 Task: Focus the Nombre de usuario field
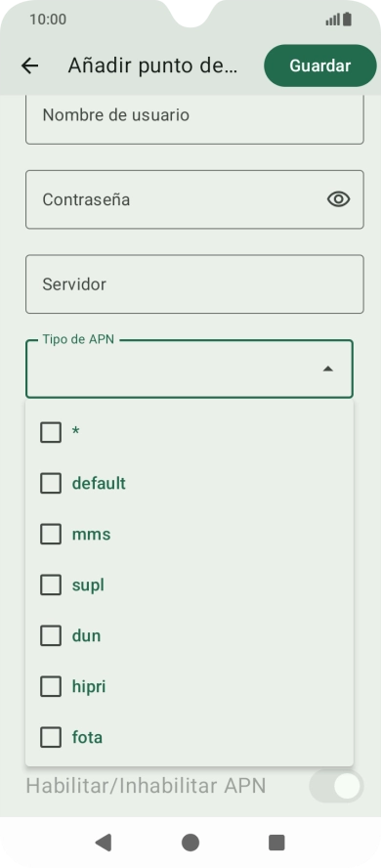pyautogui.click(x=194, y=118)
